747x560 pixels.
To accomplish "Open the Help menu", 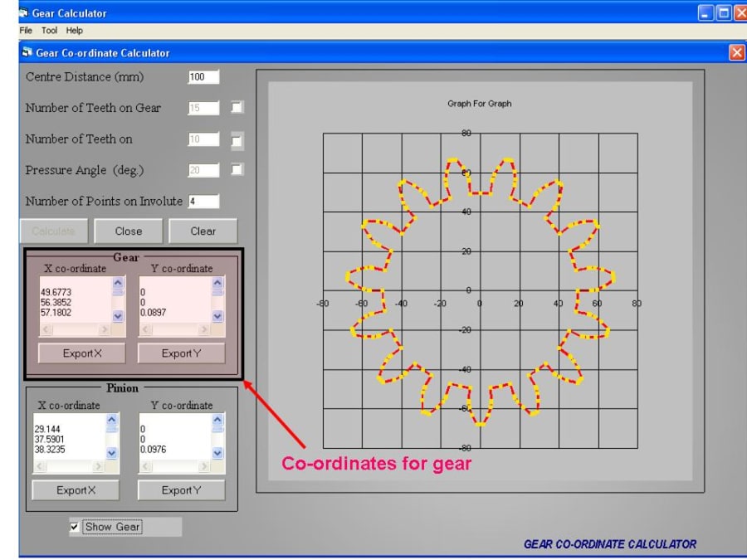I will [x=75, y=31].
